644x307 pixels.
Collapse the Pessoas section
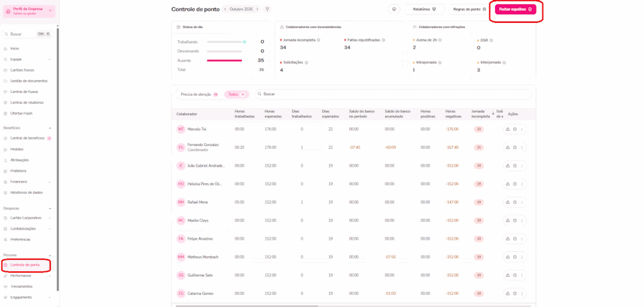point(49,255)
